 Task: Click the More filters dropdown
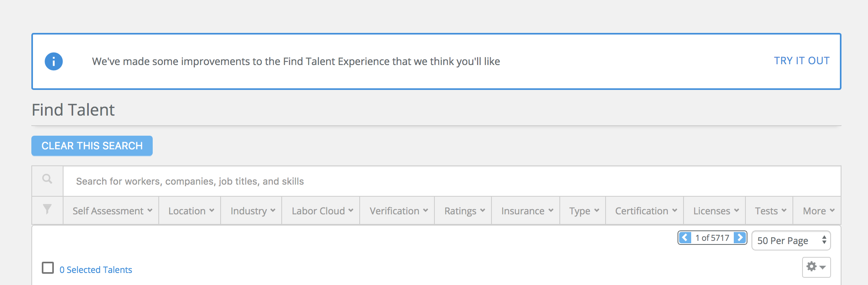[x=818, y=211]
